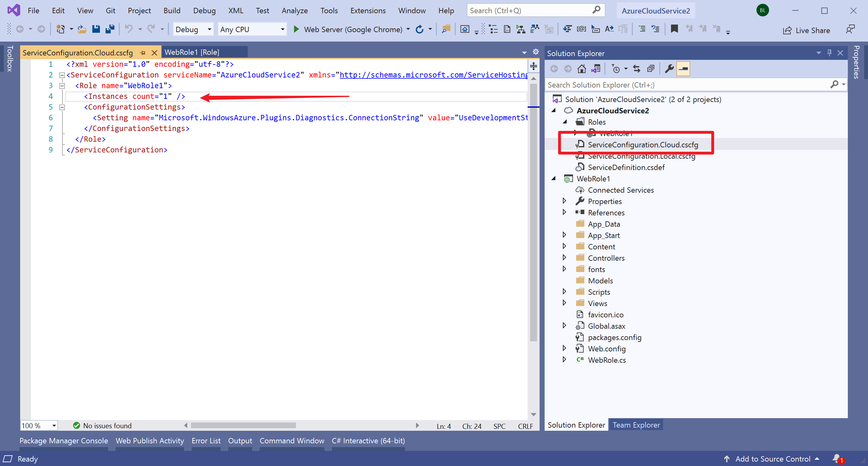Image resolution: width=868 pixels, height=466 pixels.
Task: Click the editor horizontal scrollbar thumb
Action: pos(243,426)
